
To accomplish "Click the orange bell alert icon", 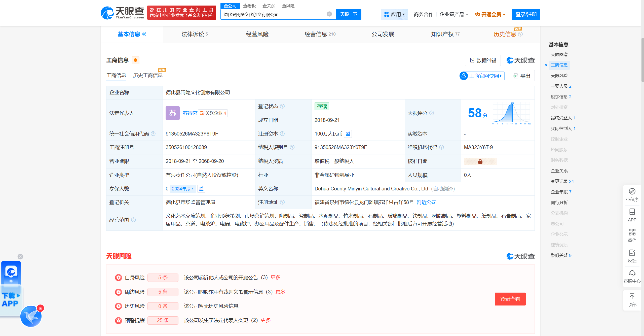I will [135, 60].
